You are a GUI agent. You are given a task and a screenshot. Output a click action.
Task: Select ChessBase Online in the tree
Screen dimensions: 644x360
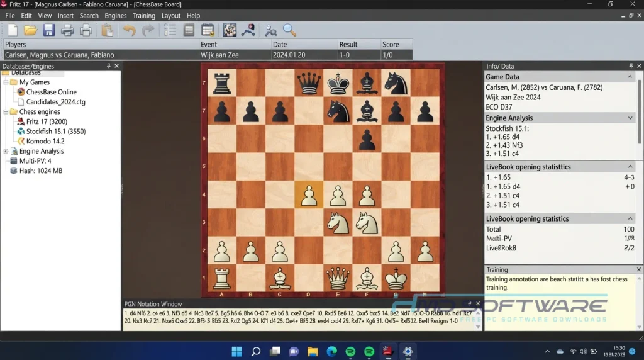pyautogui.click(x=51, y=92)
